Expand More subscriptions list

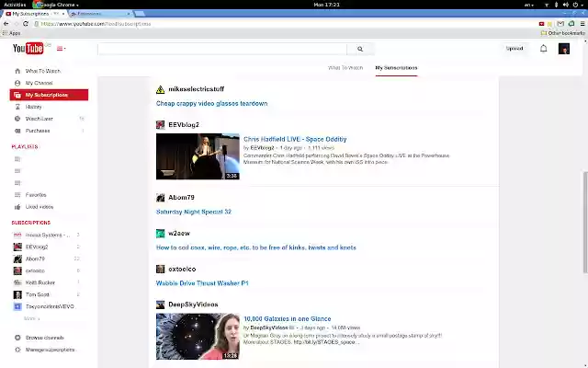(x=30, y=318)
